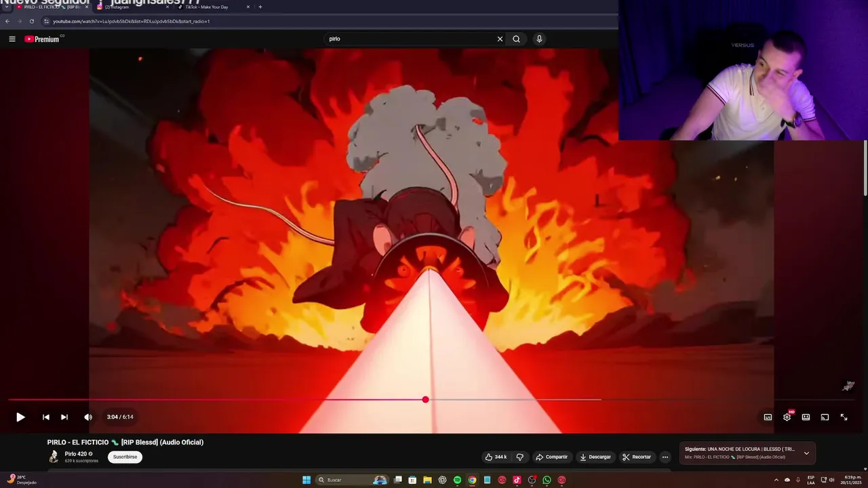View site information icon in address bar
868x488 pixels.
[47, 21]
